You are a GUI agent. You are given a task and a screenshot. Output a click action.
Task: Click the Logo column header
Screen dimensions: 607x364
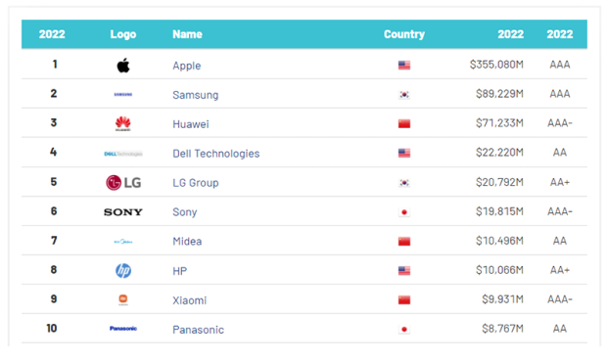click(123, 34)
